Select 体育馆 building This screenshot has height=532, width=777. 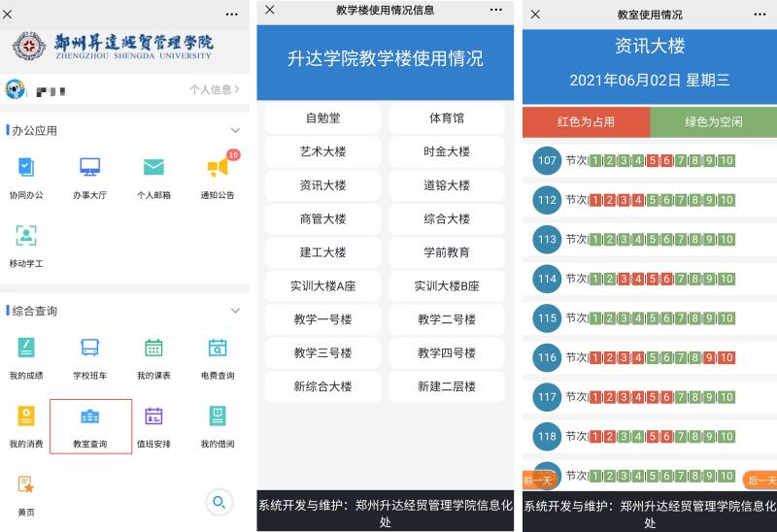coord(447,117)
